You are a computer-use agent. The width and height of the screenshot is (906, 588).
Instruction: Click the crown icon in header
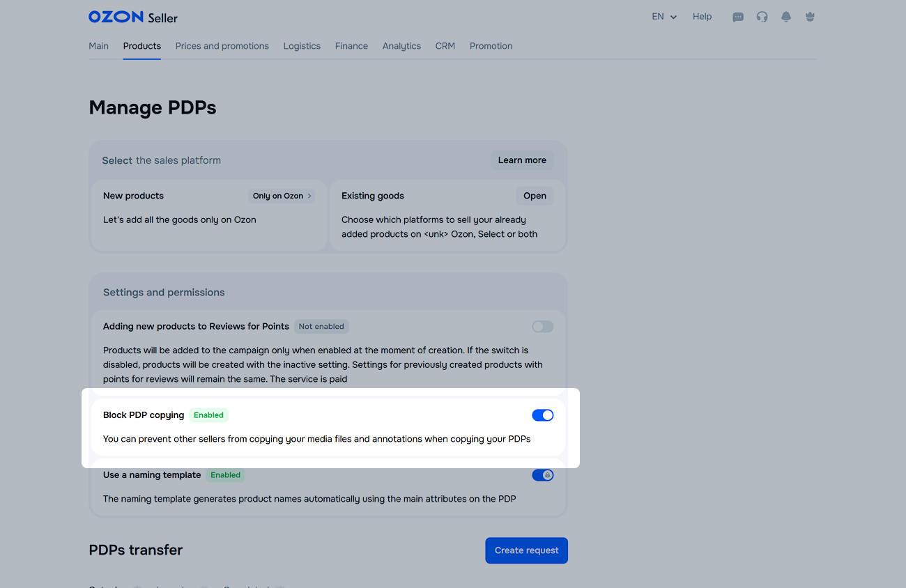point(810,17)
